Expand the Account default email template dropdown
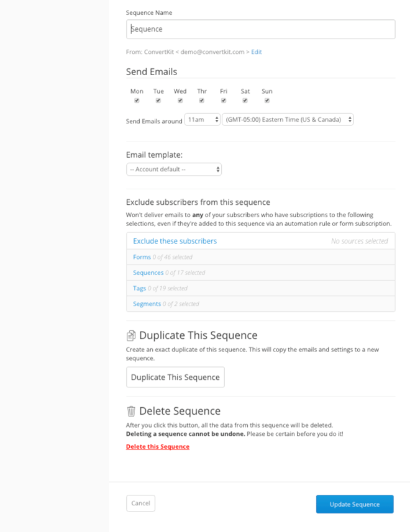 (174, 169)
